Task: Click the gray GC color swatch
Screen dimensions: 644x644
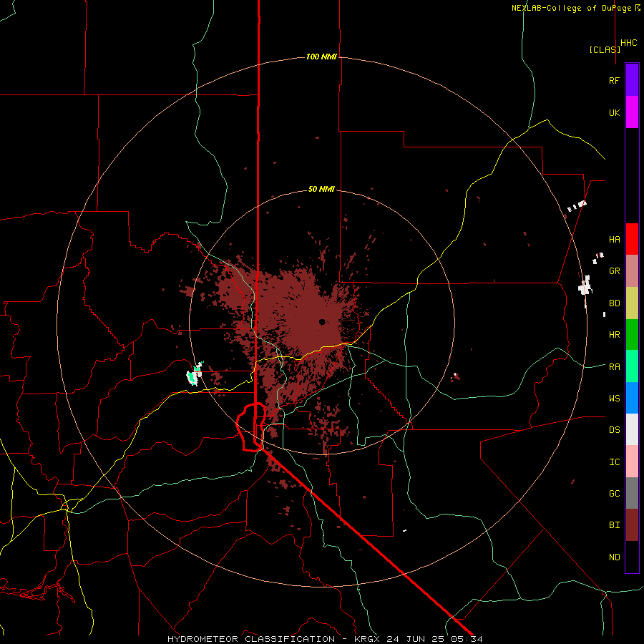Action: click(632, 493)
